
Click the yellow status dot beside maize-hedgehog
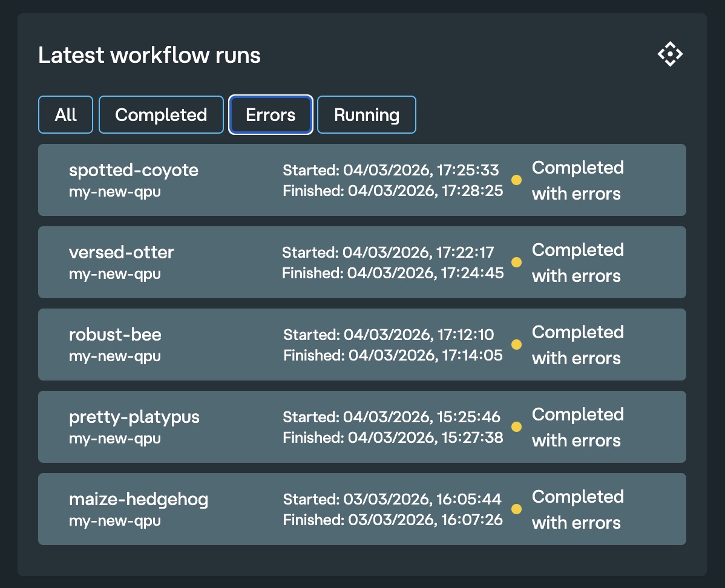pyautogui.click(x=517, y=509)
